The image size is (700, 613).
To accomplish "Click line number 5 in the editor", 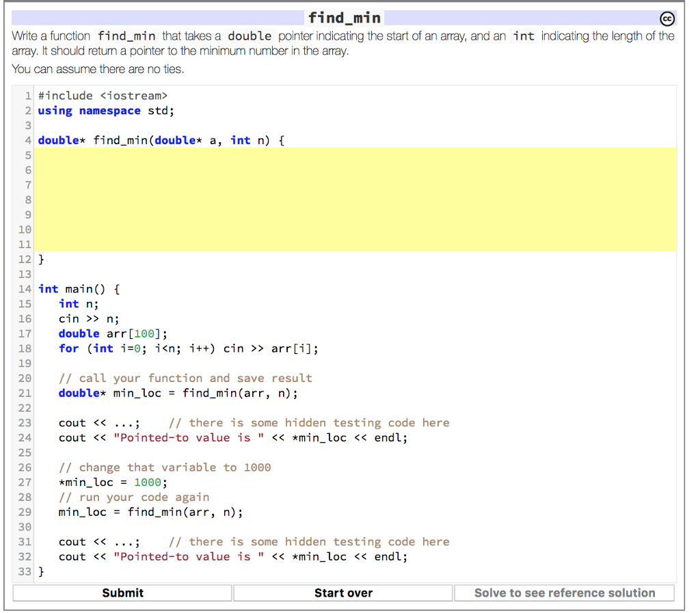I will [26, 155].
